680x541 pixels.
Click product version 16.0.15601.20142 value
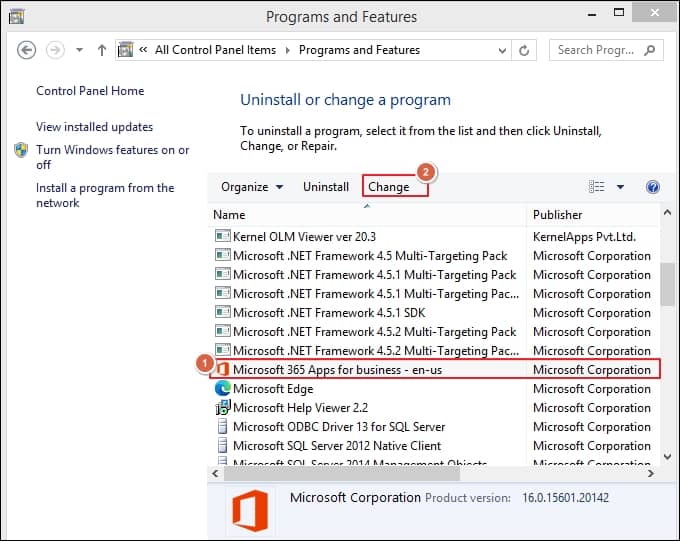pos(566,498)
